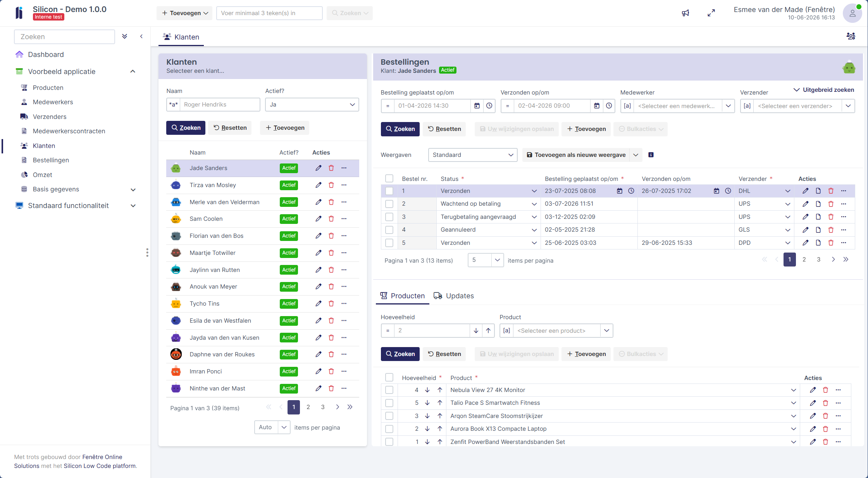Increase quantity of Nebula View monitor
Screen dimensions: 868x478
[x=440, y=390]
